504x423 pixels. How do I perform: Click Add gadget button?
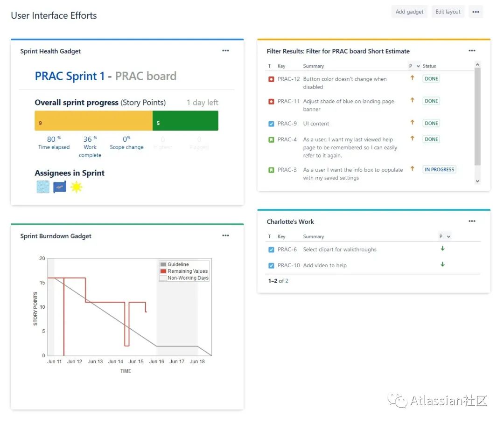(409, 12)
